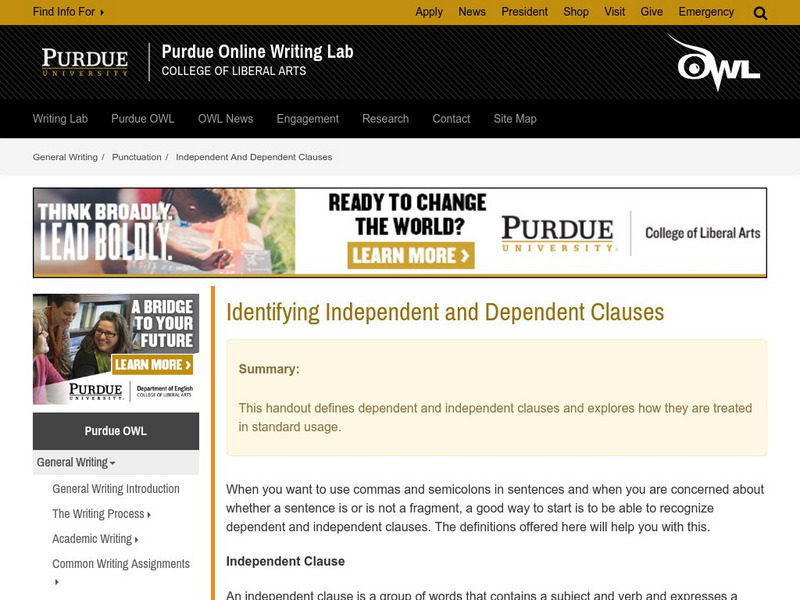
Task: Open the "Punctuation" breadcrumb link
Action: coord(139,156)
